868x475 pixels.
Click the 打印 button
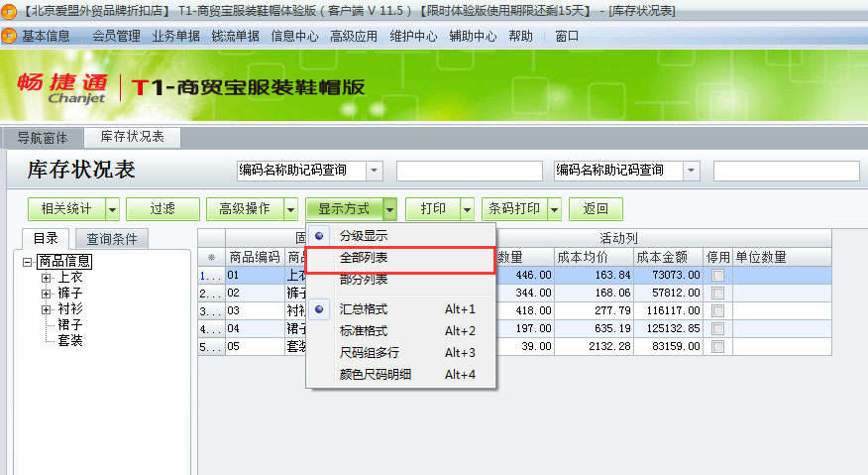pos(433,209)
